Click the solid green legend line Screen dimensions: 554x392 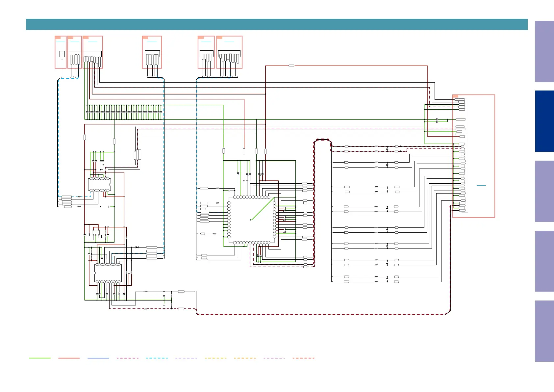point(40,358)
